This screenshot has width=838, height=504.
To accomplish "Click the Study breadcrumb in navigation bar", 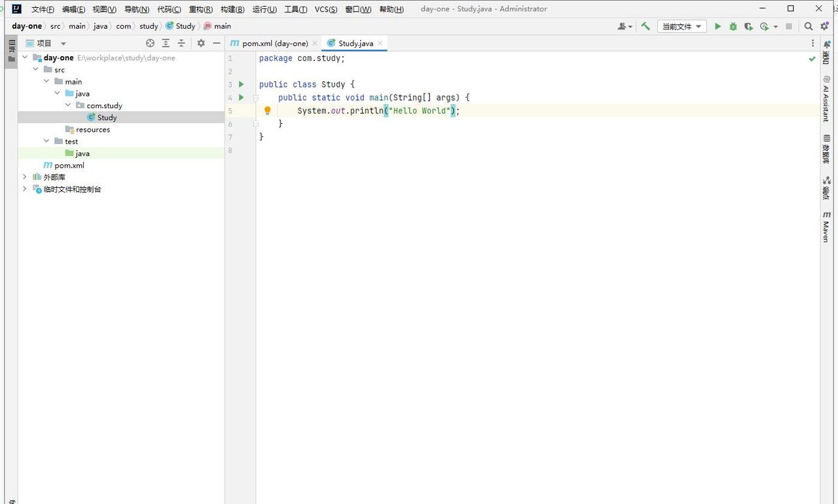I will (185, 26).
